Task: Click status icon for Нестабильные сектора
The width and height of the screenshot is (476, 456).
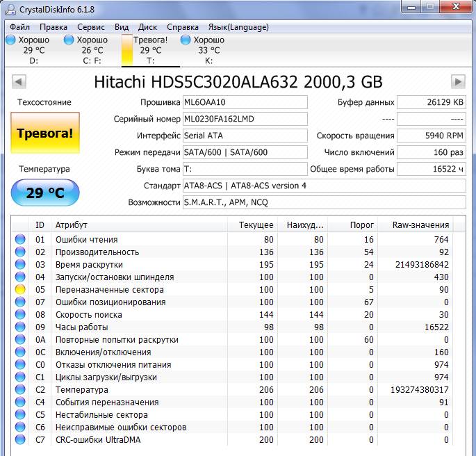Action: (x=20, y=414)
